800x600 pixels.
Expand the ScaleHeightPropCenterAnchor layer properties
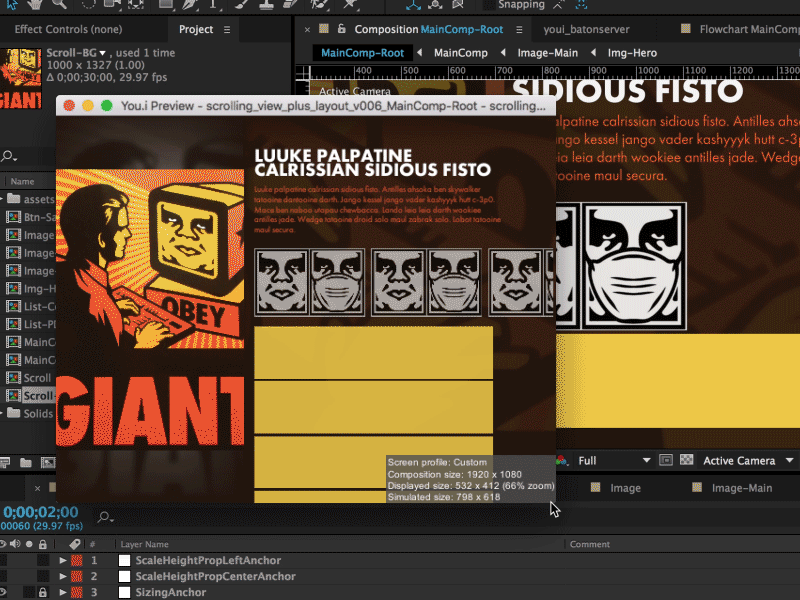(63, 577)
